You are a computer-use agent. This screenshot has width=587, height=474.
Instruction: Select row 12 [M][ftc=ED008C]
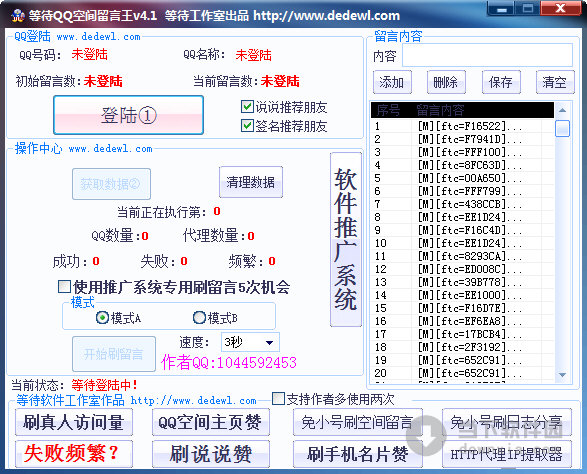coord(462,269)
